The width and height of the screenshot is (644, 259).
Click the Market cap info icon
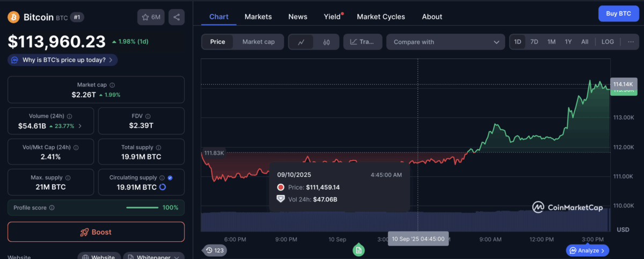click(112, 85)
